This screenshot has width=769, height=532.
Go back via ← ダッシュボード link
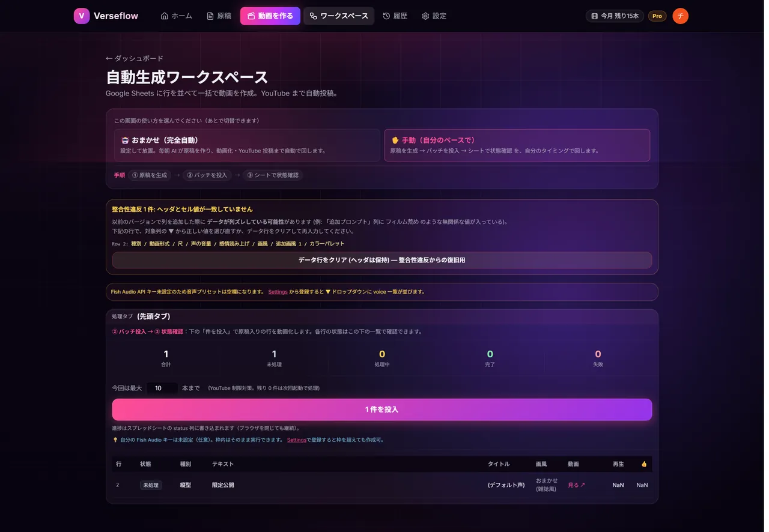(x=135, y=58)
